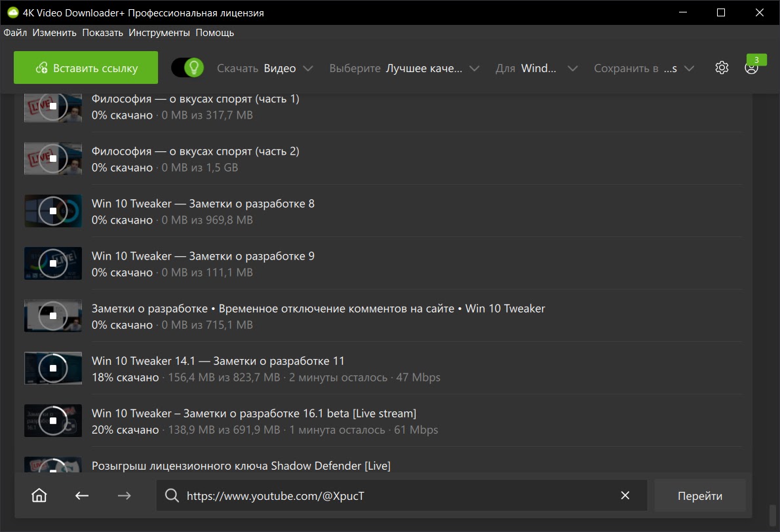Select title Win 10 Tweaker 14.1 — Заметки о разработке 11
Viewport: 780px width, 532px height.
coord(218,361)
